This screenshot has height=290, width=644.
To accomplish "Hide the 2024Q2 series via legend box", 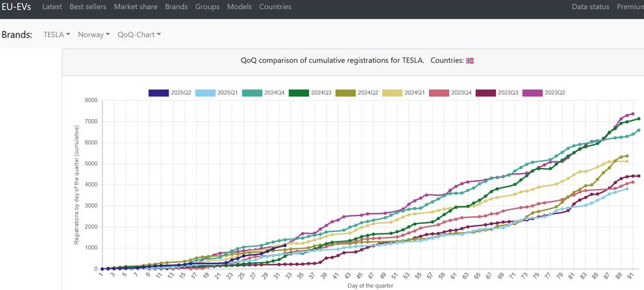I will [346, 93].
